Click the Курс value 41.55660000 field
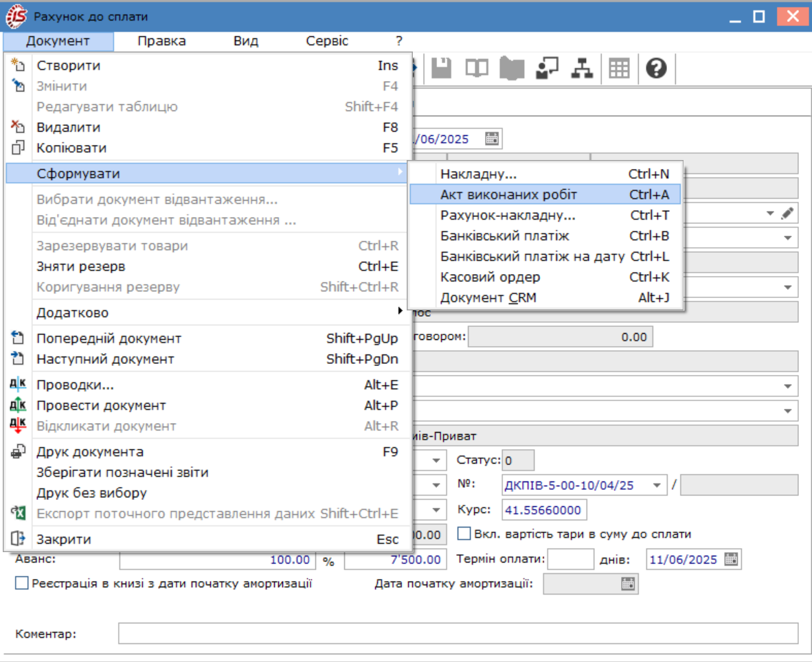The width and height of the screenshot is (812, 662). [x=544, y=510]
